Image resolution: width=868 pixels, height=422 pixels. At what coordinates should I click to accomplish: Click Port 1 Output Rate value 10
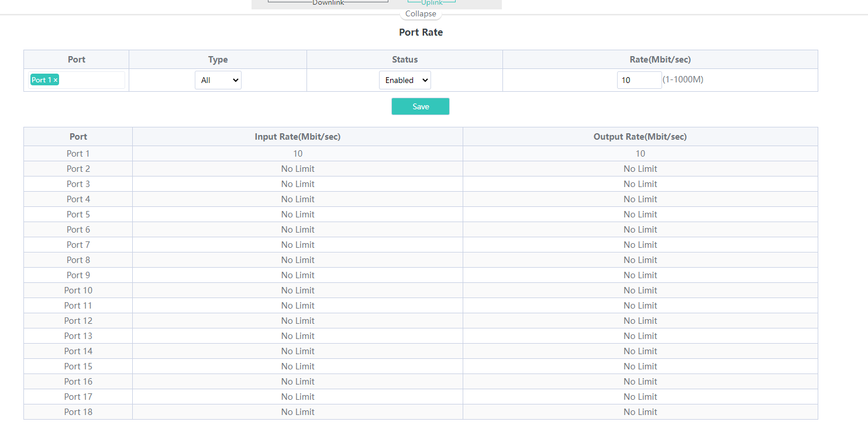tap(640, 154)
